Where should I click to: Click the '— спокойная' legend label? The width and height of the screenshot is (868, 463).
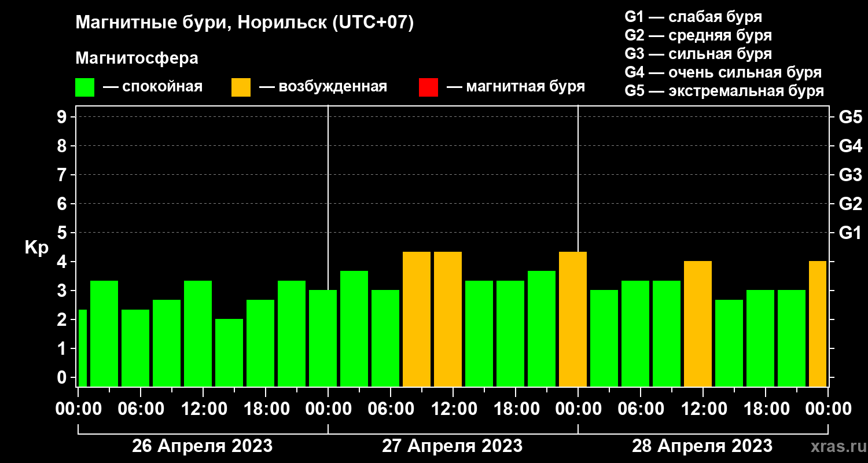click(153, 87)
